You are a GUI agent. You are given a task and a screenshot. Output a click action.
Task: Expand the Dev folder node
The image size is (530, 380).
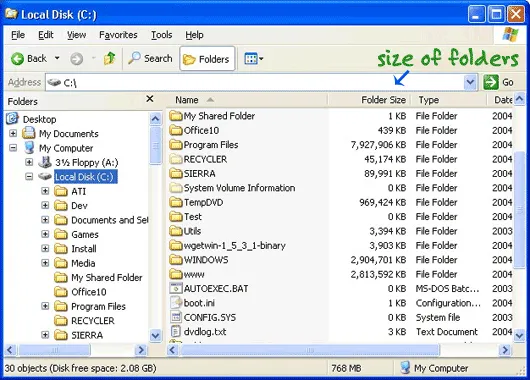pyautogui.click(x=45, y=205)
